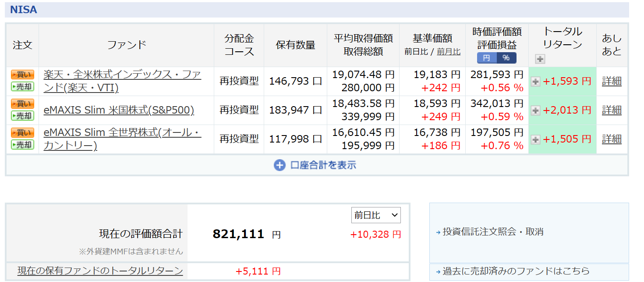Viewport: 644px width, 282px height.
Task: Switch 評価損益 display to 円
Action: pyautogui.click(x=487, y=58)
